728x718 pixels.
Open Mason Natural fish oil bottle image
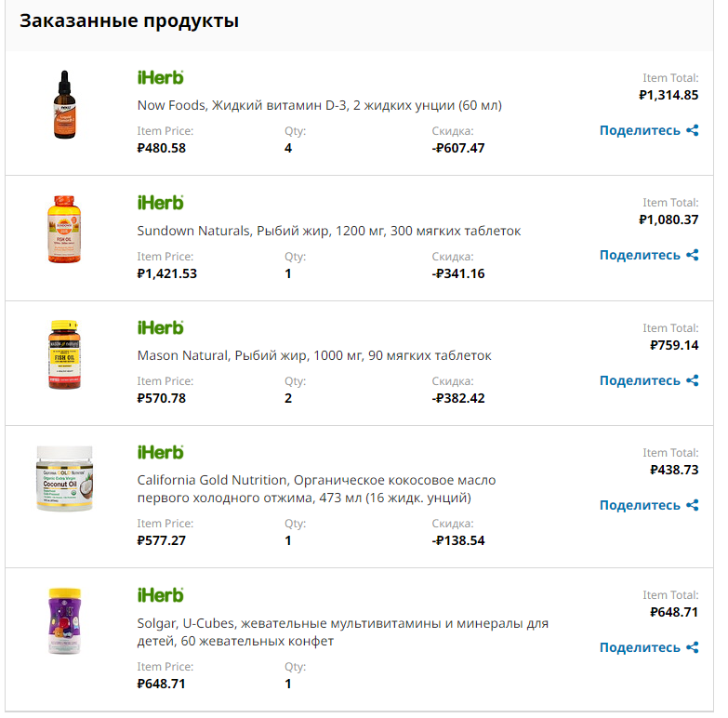[64, 355]
